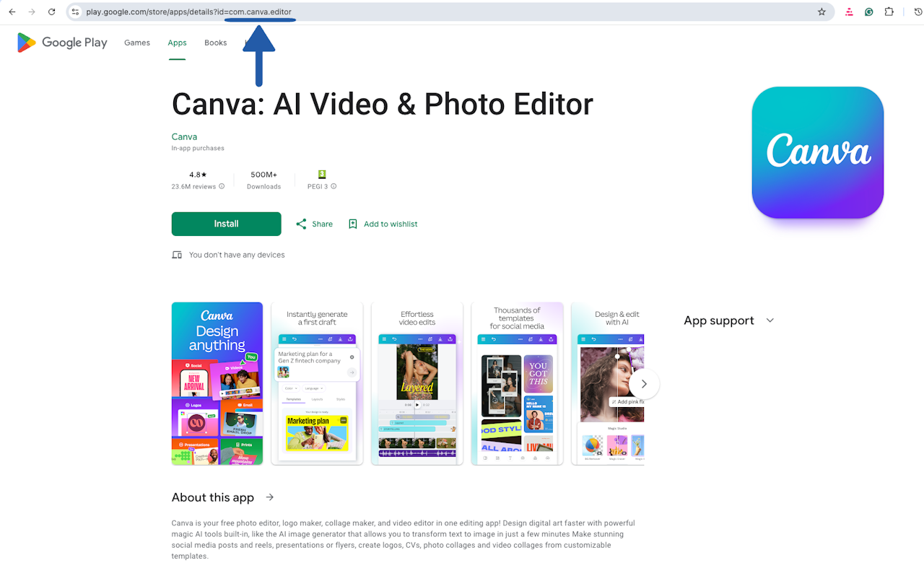Click the description paragraph starting 'Canva is your free'

click(x=404, y=540)
